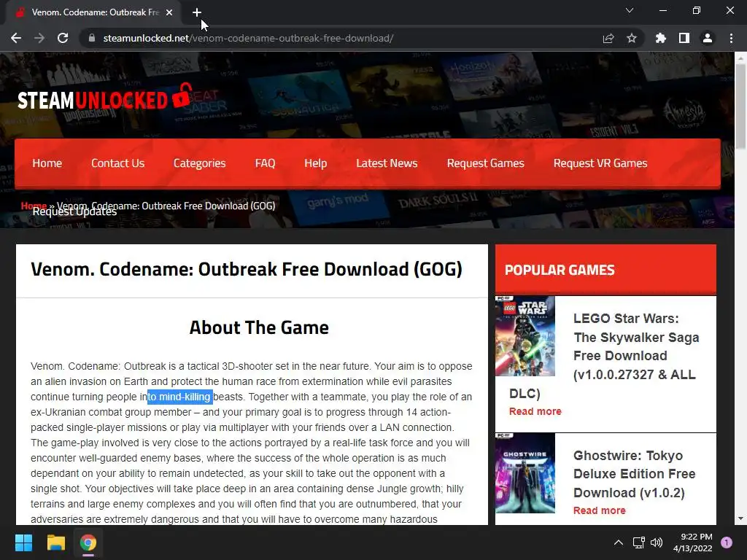Click the page vertical scrollbar thumb
The height and width of the screenshot is (560, 747).
pos(740,106)
